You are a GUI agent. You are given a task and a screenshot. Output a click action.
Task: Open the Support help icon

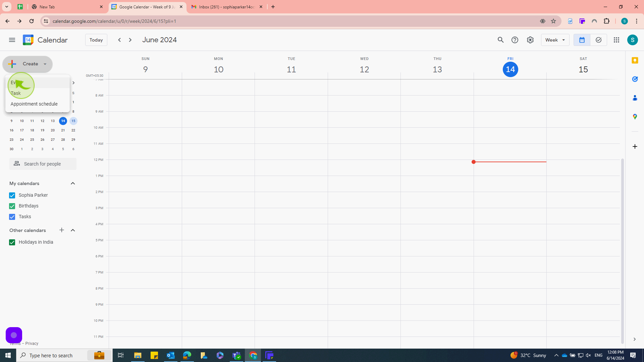[x=515, y=40]
